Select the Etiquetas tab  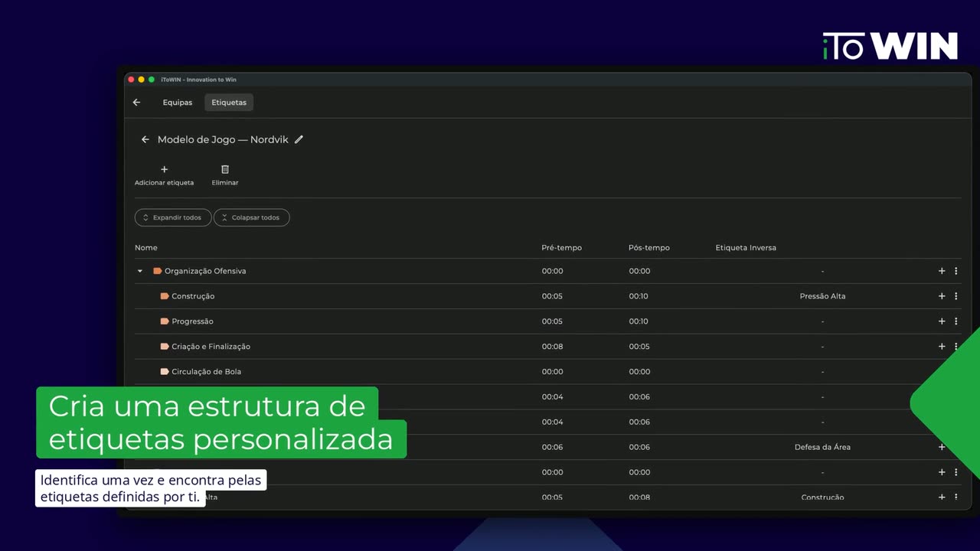point(229,103)
